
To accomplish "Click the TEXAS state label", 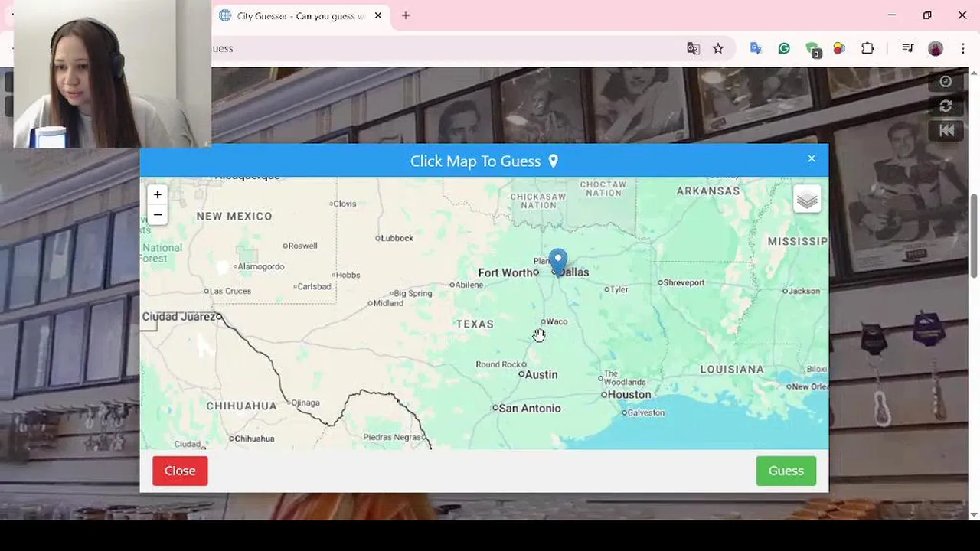I will 475,324.
